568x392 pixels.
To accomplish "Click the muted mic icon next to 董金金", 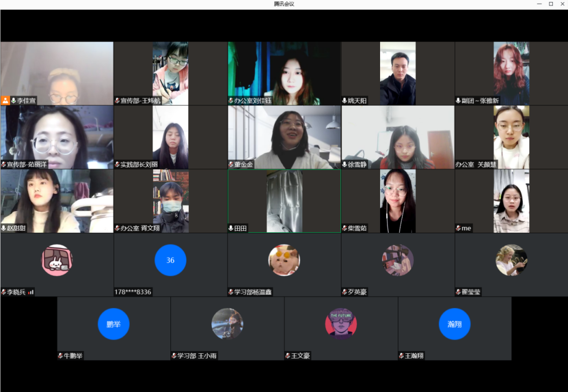I will pyautogui.click(x=231, y=164).
